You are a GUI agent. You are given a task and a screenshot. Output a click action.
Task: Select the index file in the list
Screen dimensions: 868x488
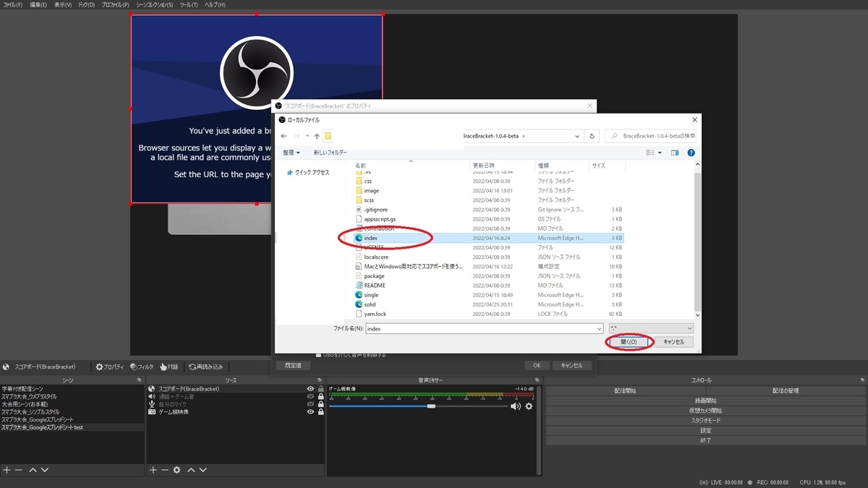pyautogui.click(x=488, y=238)
